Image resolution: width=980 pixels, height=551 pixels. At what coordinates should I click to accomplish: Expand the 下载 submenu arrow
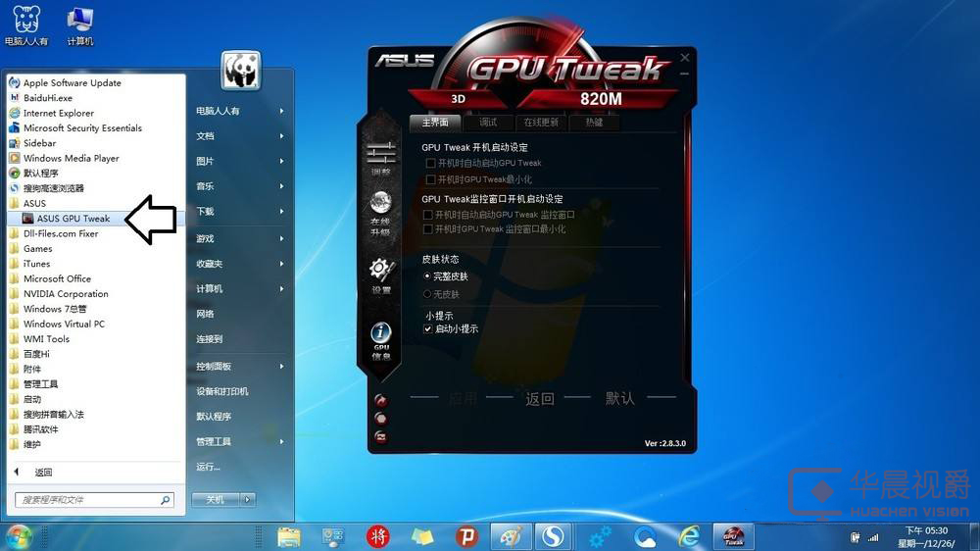[282, 211]
